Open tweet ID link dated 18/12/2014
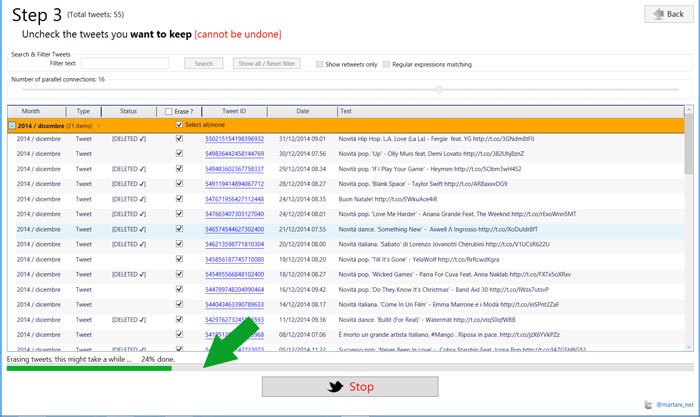This screenshot has width=700, height=417. coord(234,275)
